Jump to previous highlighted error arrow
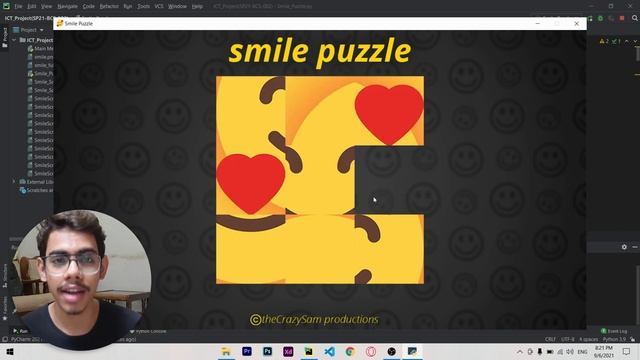The width and height of the screenshot is (640, 360). tap(627, 41)
